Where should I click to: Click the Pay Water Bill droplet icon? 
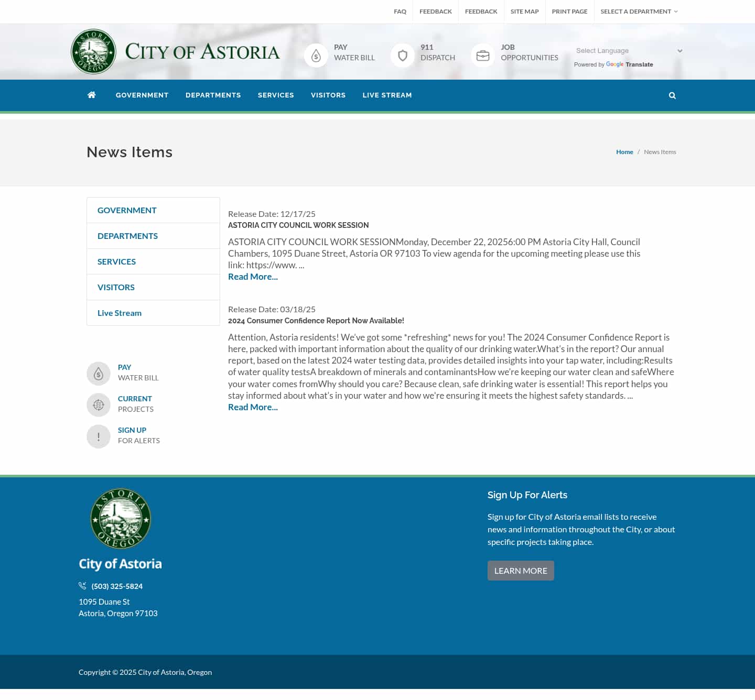click(x=316, y=54)
